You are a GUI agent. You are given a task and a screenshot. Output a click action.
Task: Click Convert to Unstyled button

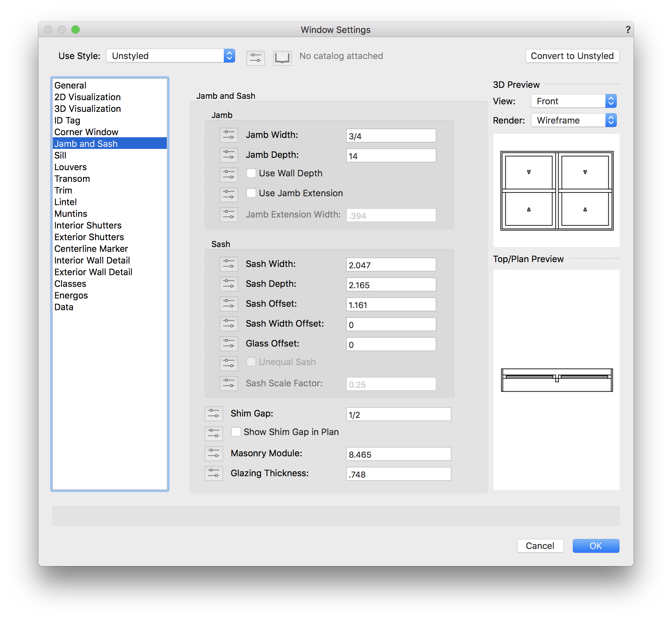[572, 56]
